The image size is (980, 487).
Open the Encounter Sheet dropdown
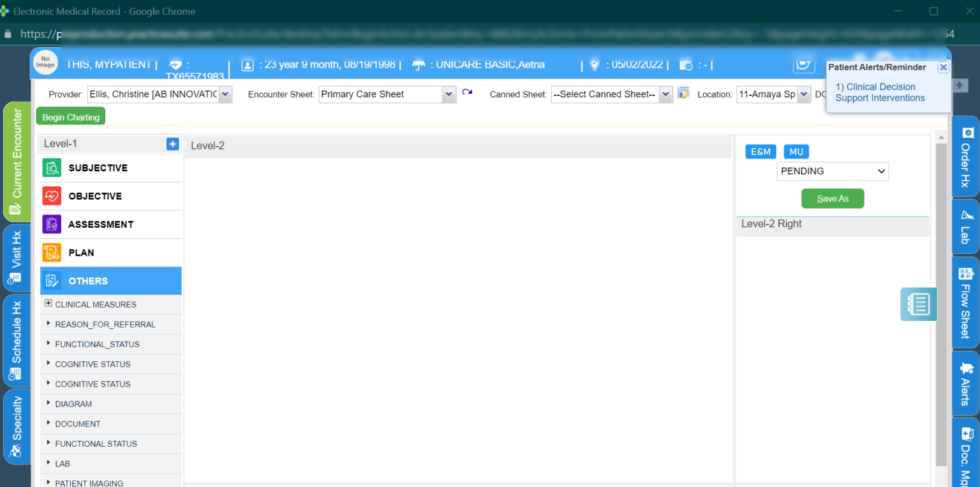click(x=448, y=94)
